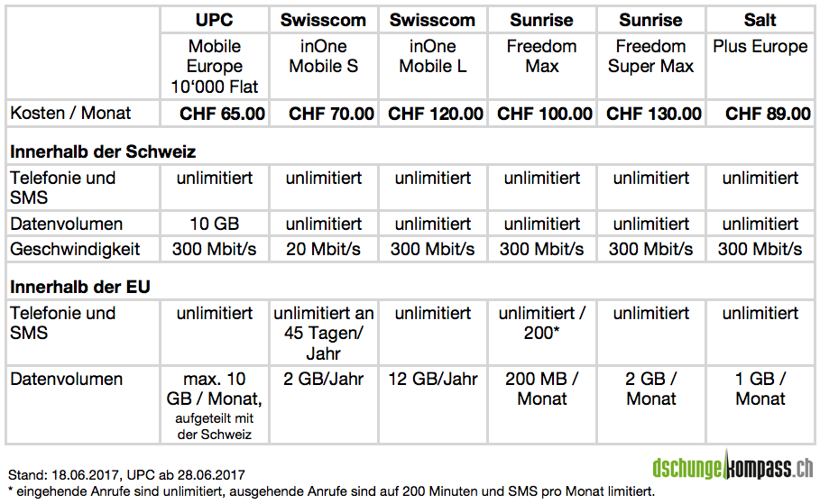Click the Plus Europe plan name
Viewport: 820px width, 504px height.
[x=760, y=46]
